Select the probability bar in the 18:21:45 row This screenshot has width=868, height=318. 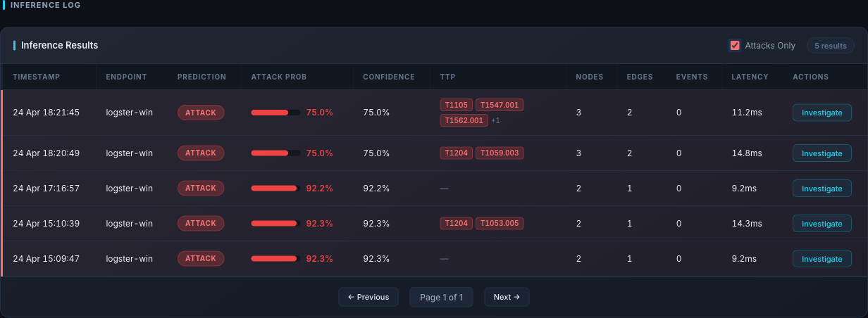(x=276, y=113)
